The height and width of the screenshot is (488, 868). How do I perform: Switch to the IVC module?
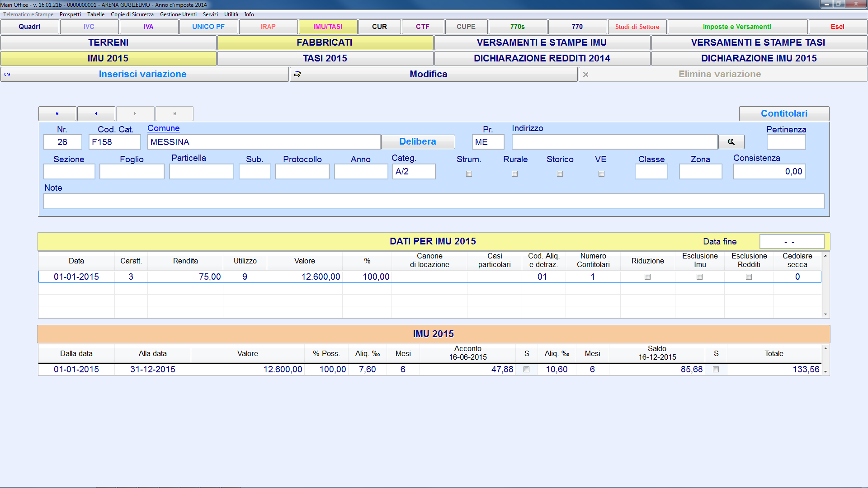pyautogui.click(x=89, y=27)
